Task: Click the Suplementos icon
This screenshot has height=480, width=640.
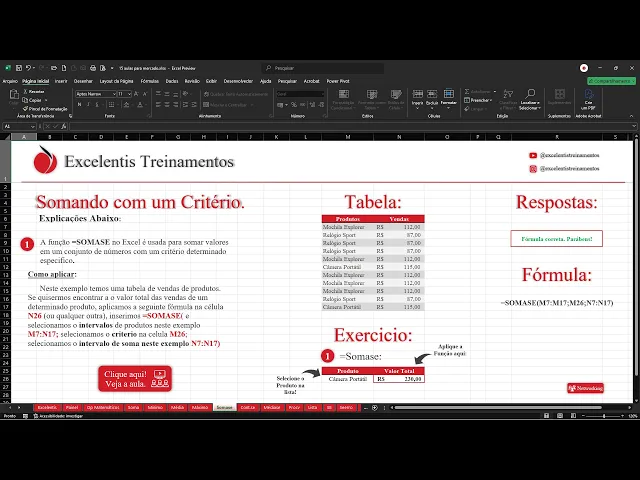Action: tap(560, 94)
